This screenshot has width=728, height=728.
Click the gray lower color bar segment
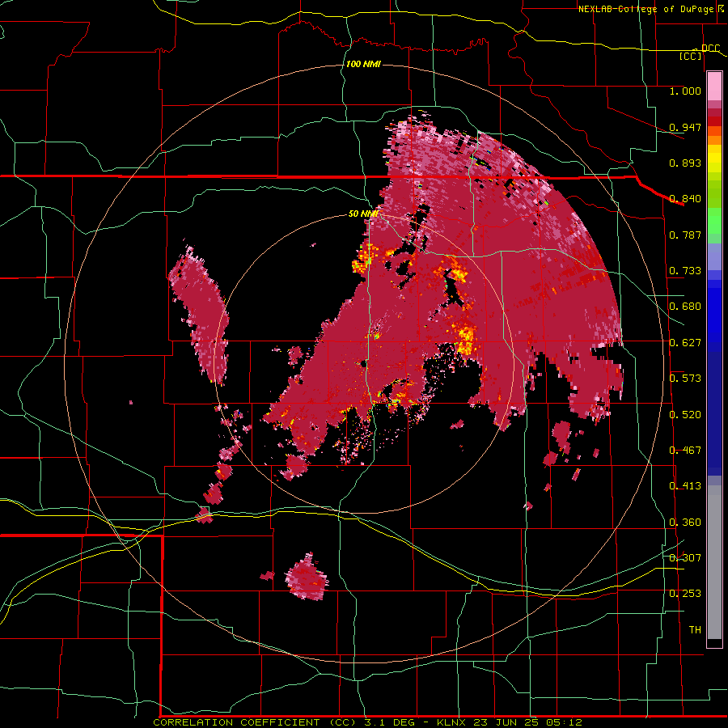pos(714,562)
